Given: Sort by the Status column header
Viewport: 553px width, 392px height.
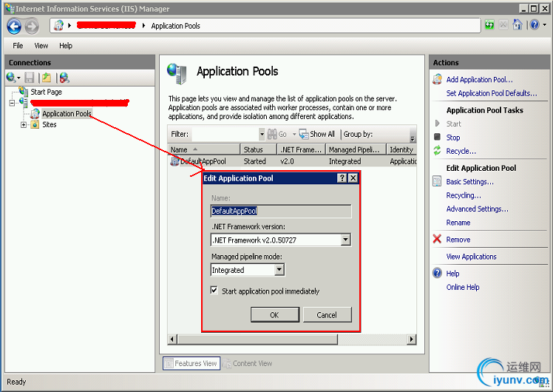Looking at the screenshot, I should (x=258, y=149).
